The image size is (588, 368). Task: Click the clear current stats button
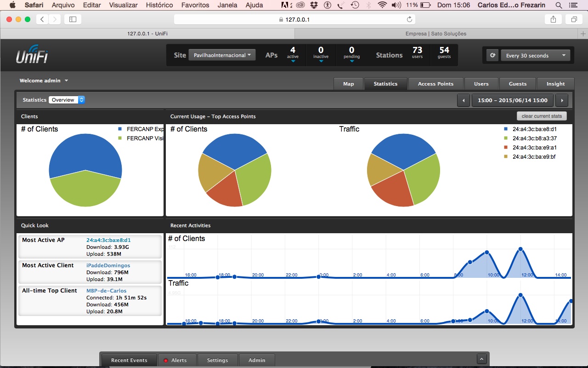pos(542,116)
